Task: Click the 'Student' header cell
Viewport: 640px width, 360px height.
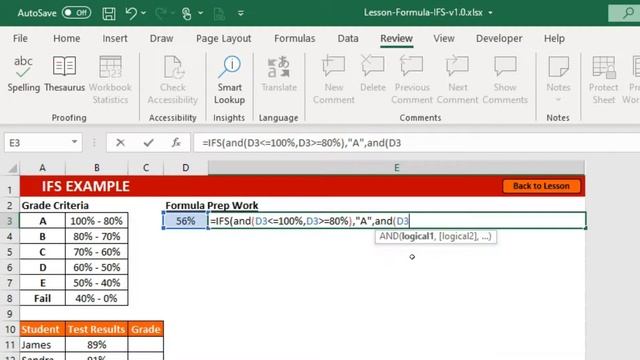Action: click(x=42, y=329)
